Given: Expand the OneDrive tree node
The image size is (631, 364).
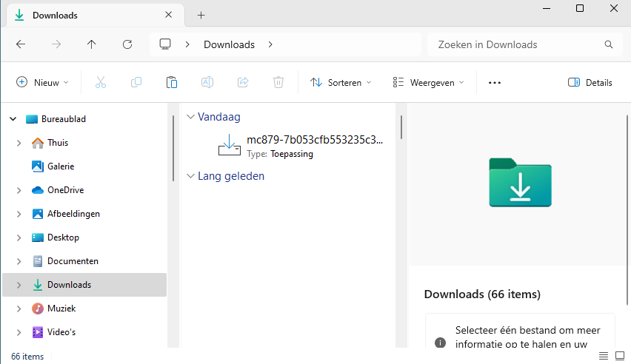Looking at the screenshot, I should (x=19, y=190).
